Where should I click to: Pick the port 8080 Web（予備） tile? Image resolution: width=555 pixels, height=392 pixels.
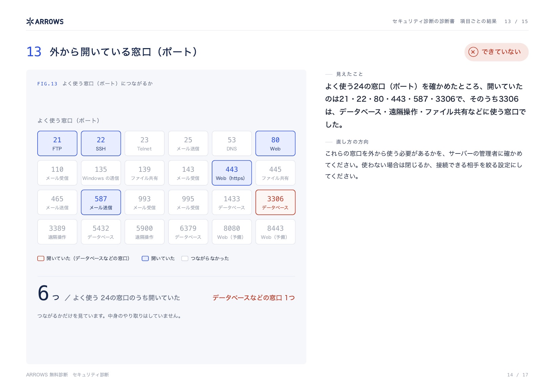232,232
